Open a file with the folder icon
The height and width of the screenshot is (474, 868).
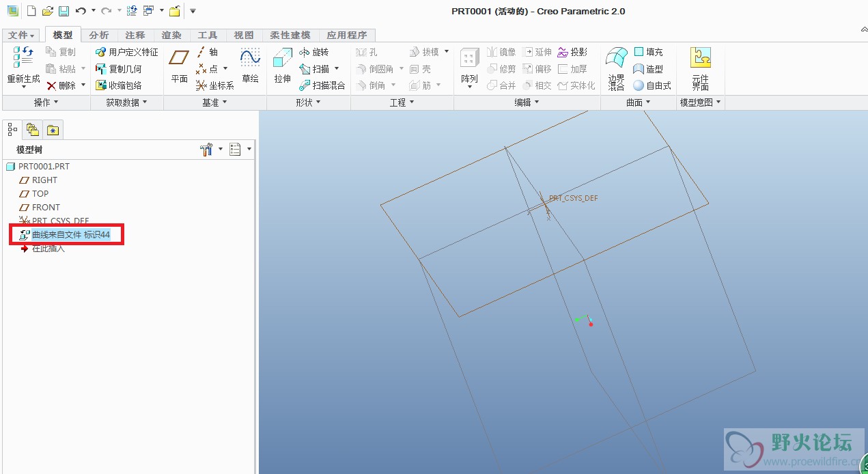(48, 11)
